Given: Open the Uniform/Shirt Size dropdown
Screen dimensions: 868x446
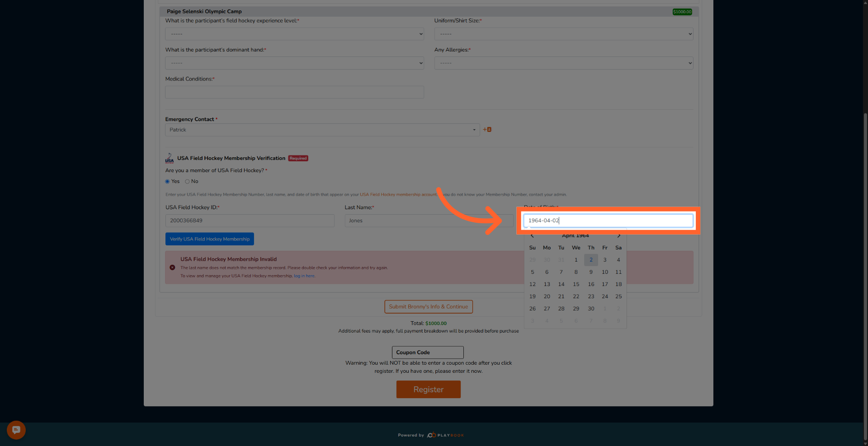Looking at the screenshot, I should click(564, 34).
